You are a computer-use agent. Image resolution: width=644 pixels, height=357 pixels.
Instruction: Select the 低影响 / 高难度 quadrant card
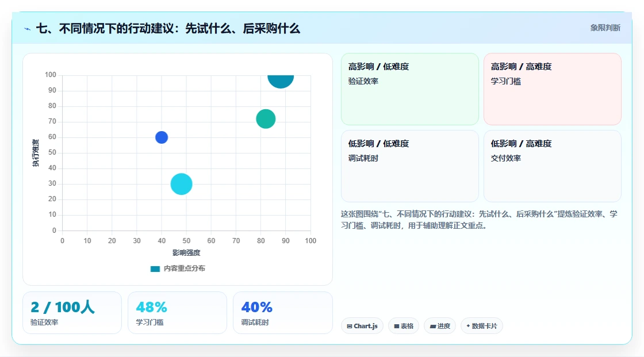coord(553,166)
